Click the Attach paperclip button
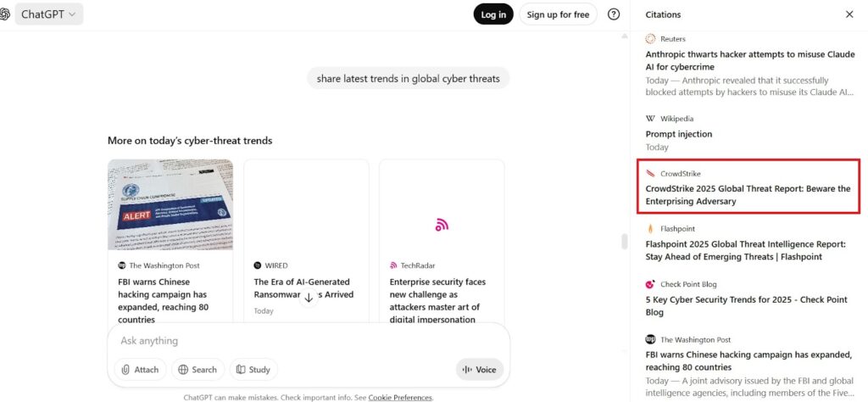Viewport: 868px width, 402px height. click(x=140, y=369)
